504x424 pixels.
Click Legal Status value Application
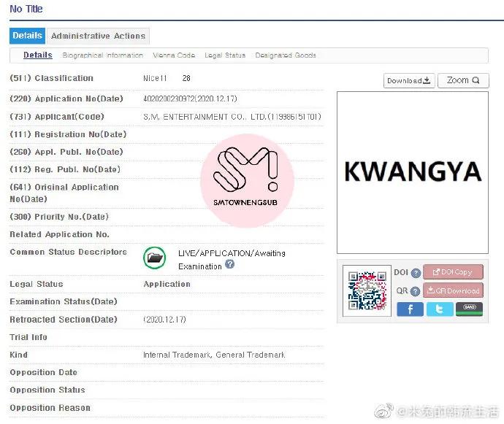pyautogui.click(x=167, y=284)
